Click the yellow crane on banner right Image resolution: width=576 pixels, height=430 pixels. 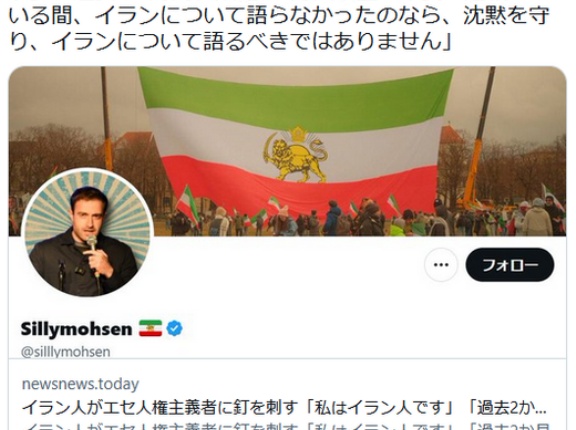[476, 140]
